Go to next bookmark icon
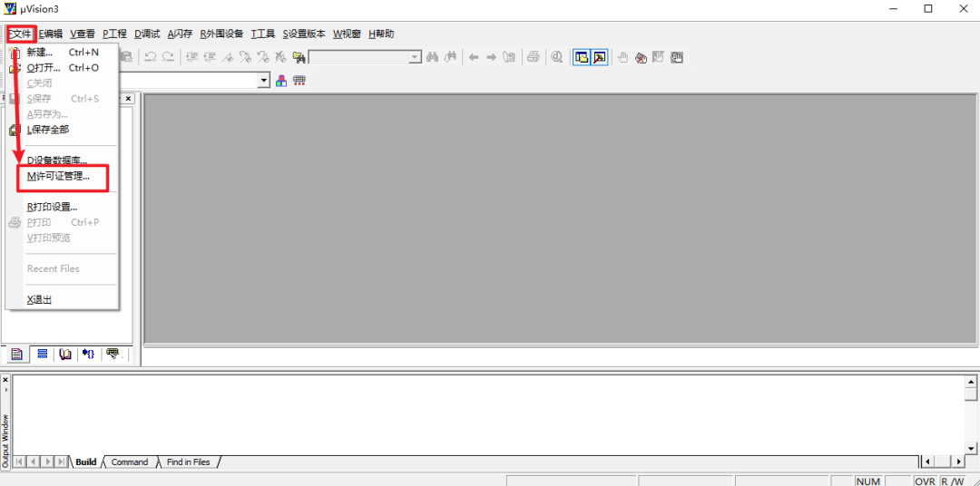Screen dimensions: 980x486 [x=245, y=57]
